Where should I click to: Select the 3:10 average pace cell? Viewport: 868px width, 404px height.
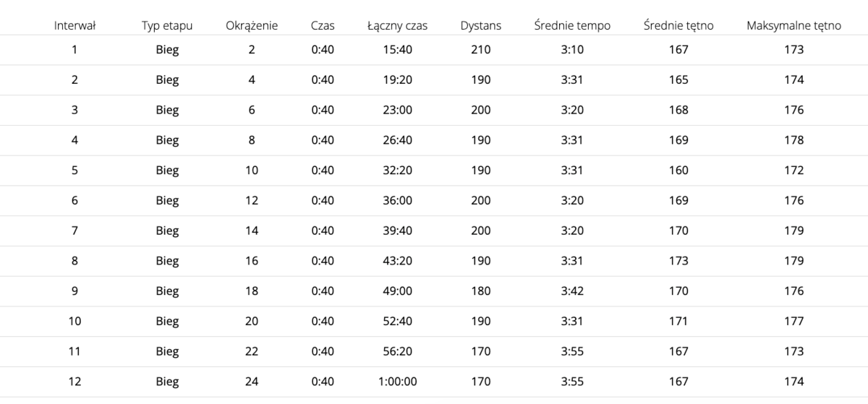click(x=572, y=50)
